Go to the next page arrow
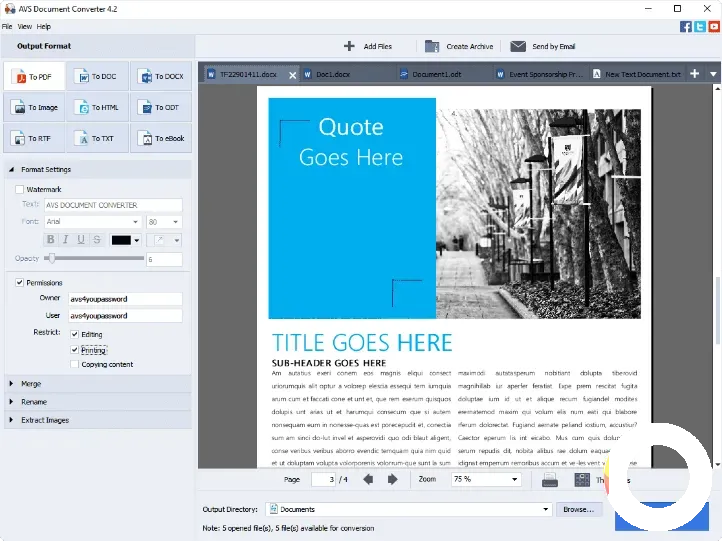 tap(392, 479)
